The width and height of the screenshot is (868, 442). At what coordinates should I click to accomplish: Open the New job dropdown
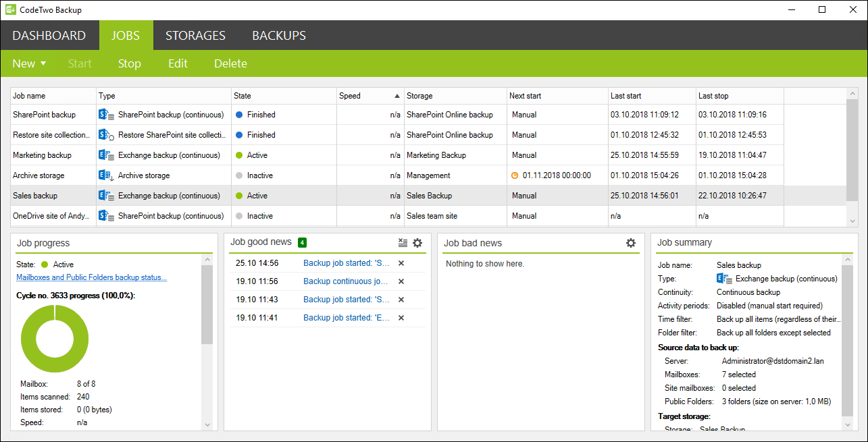(x=28, y=63)
